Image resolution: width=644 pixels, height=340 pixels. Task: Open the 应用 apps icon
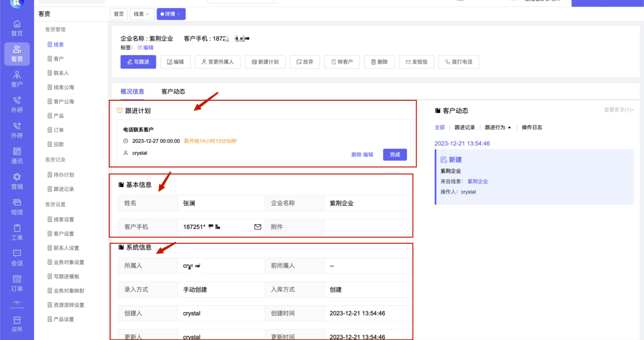[17, 324]
